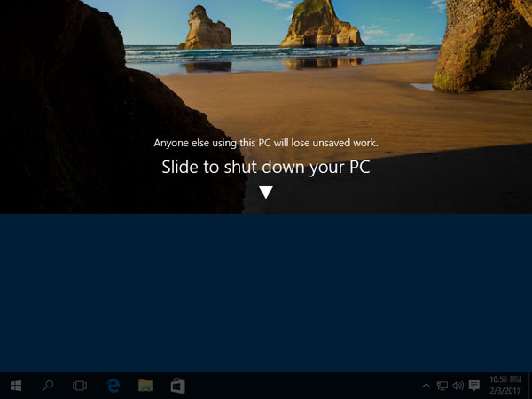The width and height of the screenshot is (532, 399).
Task: Click Show desktop strip at taskbar edge
Action: 529,386
